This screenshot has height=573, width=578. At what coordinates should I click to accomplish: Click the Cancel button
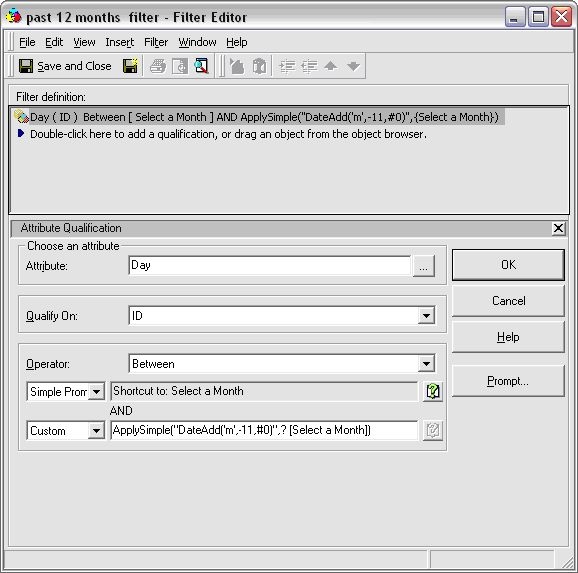(x=508, y=301)
